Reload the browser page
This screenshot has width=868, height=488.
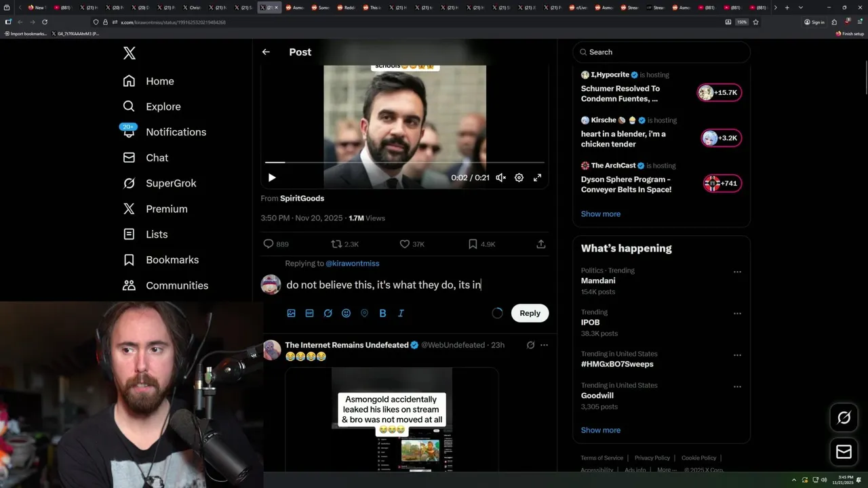[x=45, y=22]
